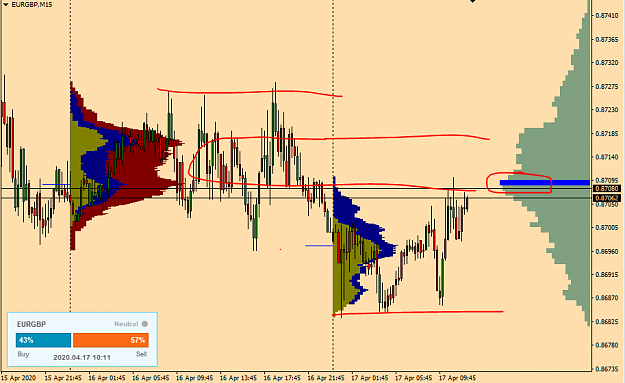Image resolution: width=625 pixels, height=383 pixels.
Task: Click the 0.86870 price axis label
Action: coord(607,298)
